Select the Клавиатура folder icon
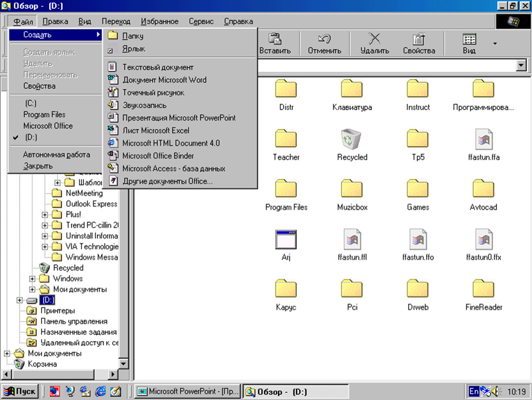 pyautogui.click(x=352, y=88)
